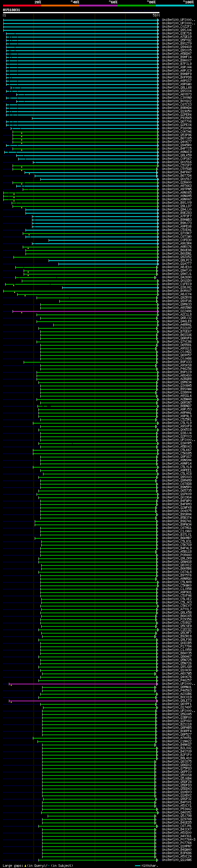Viewport: 197px width, 868px height.
Task: Click purple alignment bar for UniRef100_O22486
Action: (86, 311)
